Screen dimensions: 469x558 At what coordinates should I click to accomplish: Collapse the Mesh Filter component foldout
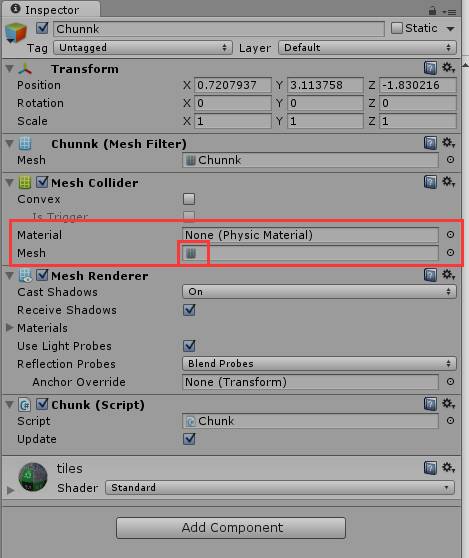[10, 143]
